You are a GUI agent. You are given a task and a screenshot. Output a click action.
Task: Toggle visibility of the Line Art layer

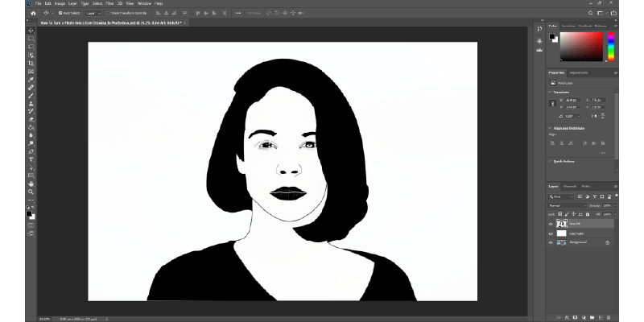pyautogui.click(x=551, y=224)
